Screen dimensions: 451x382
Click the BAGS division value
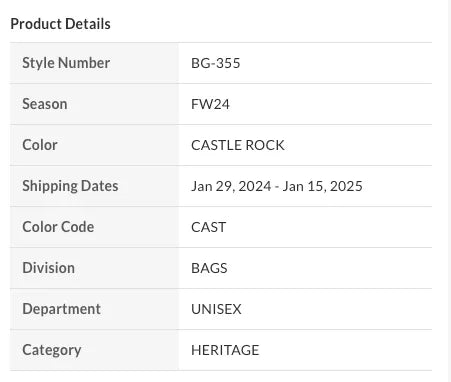click(209, 268)
